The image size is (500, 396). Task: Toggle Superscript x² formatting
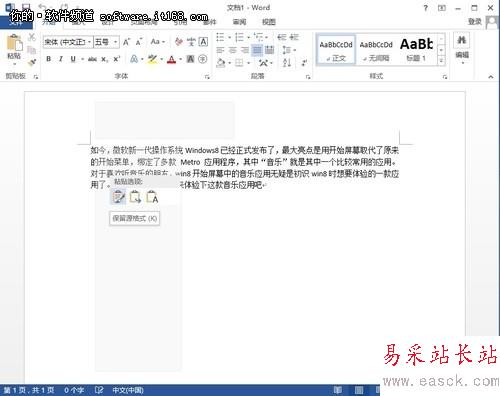tap(116, 59)
